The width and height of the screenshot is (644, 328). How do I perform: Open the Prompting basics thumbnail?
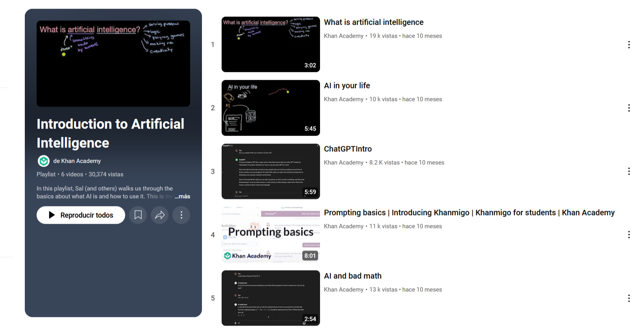point(271,235)
